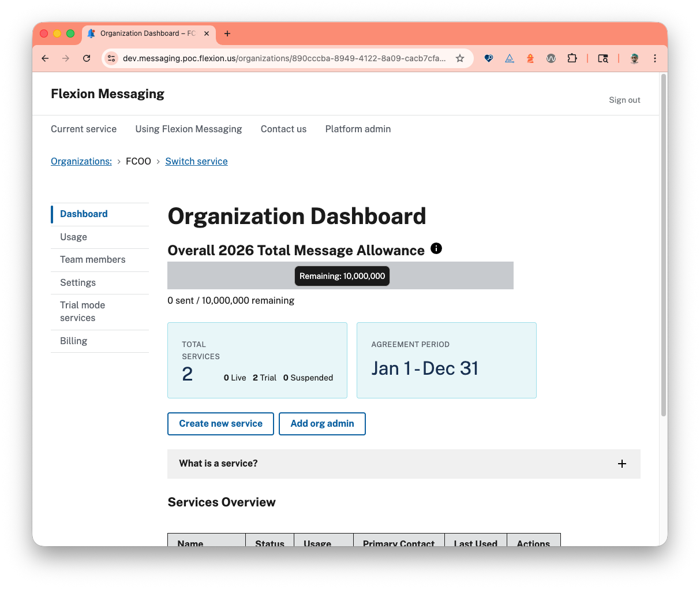Click the Flexion Messaging site title
Viewport: 700px width, 589px height.
107,94
